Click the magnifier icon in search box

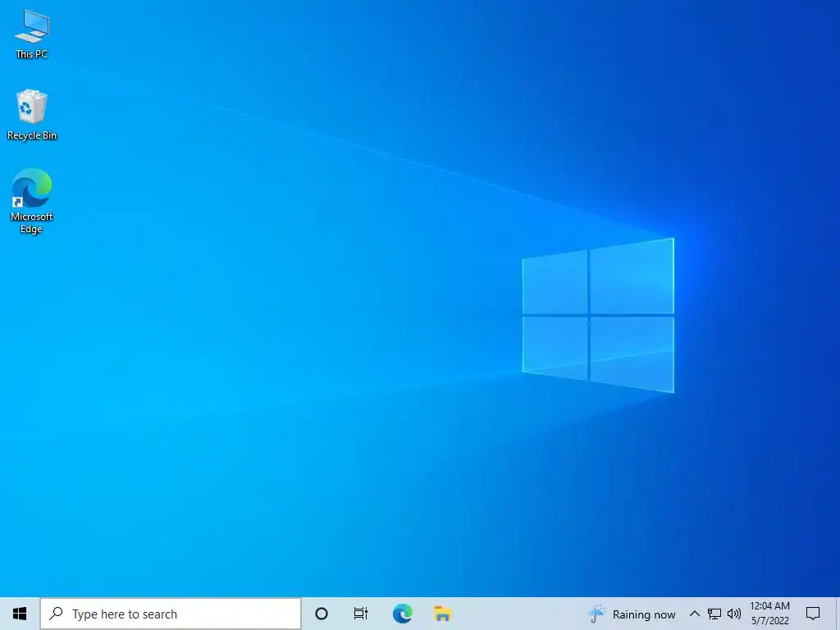pyautogui.click(x=56, y=614)
